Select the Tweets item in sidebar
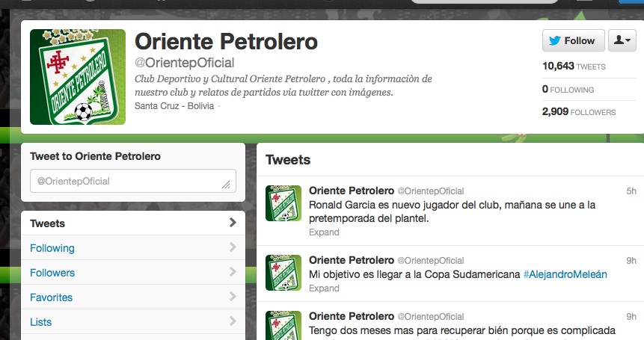Viewport: 644px width, 340px height. 133,223
